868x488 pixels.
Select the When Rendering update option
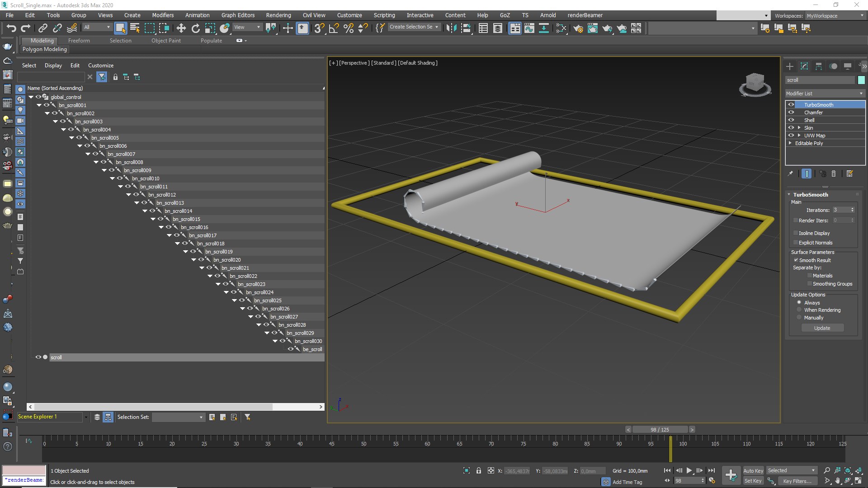799,310
